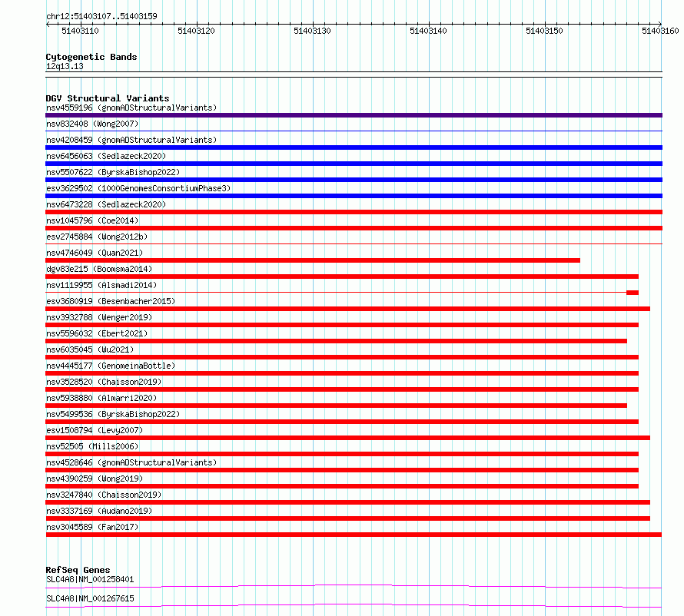Open variant nsv4445177 (GenomeinaBottle)

click(111, 366)
